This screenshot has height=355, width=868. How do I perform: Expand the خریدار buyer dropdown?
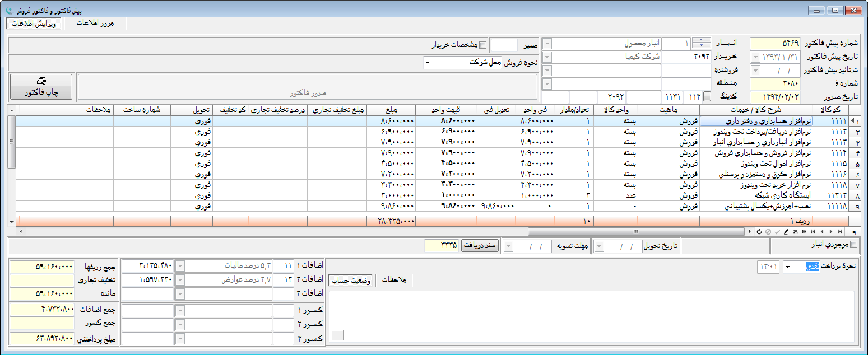547,57
